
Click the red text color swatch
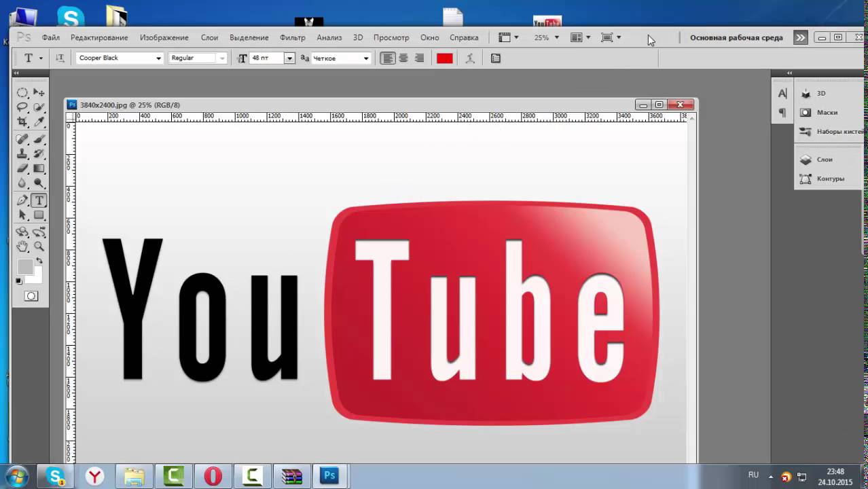(x=445, y=58)
